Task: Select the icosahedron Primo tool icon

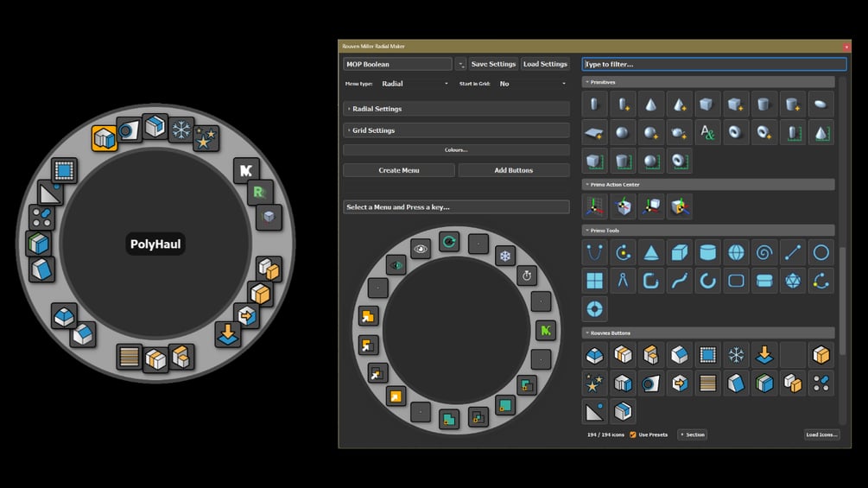Action: (x=793, y=281)
